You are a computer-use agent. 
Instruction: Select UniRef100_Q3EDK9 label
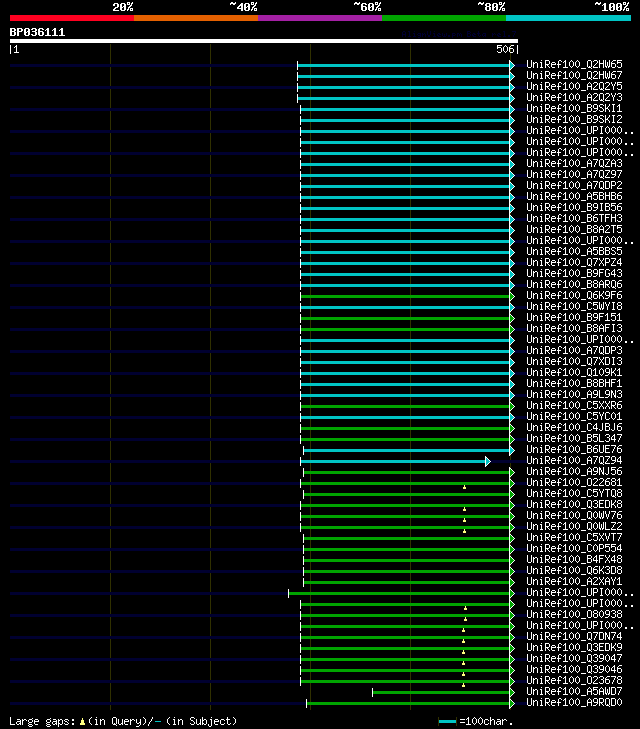574,648
